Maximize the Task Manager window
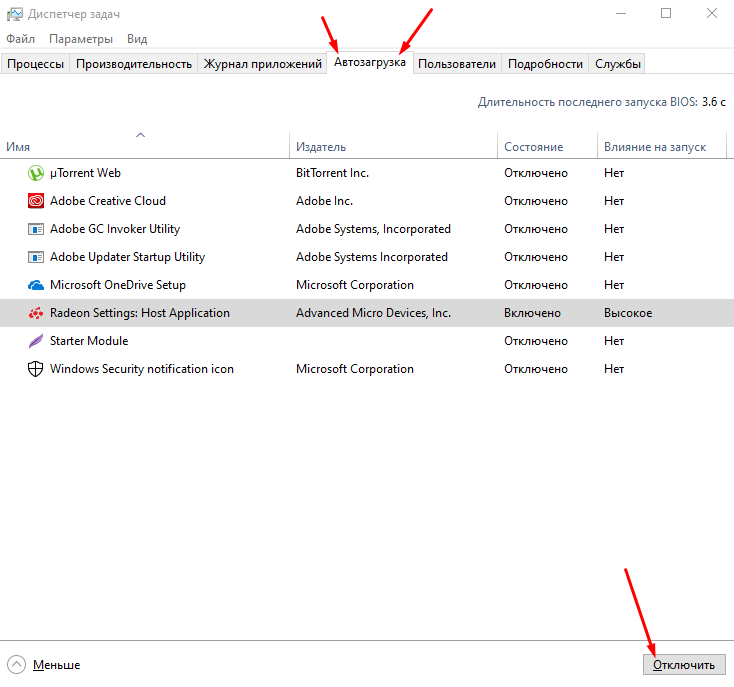 coord(666,14)
